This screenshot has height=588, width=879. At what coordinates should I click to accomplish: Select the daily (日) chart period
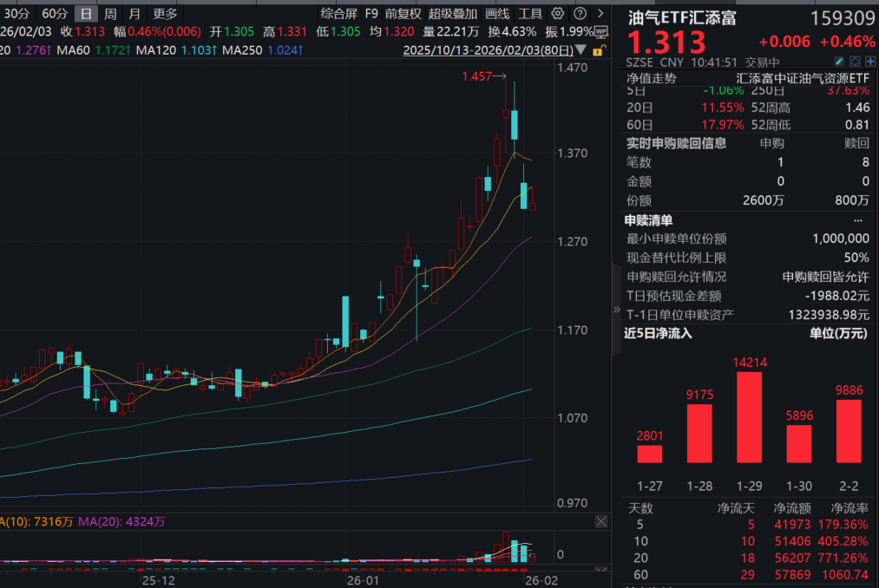[86, 14]
